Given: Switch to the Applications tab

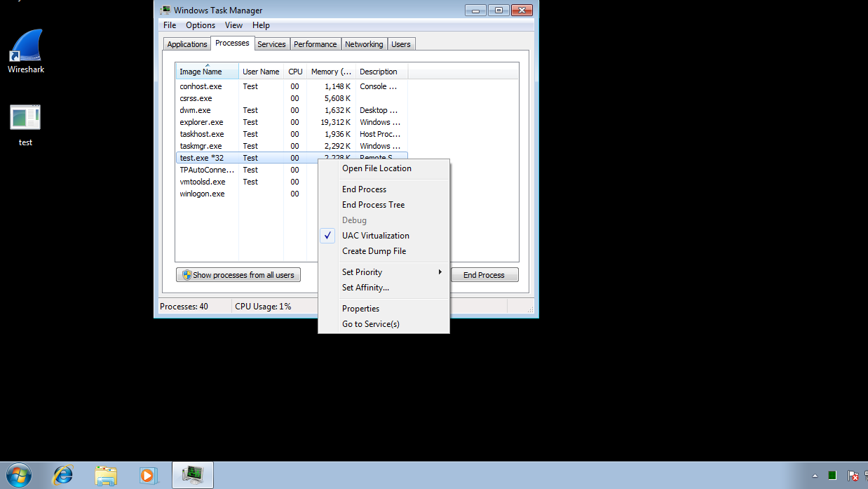Looking at the screenshot, I should click(187, 44).
